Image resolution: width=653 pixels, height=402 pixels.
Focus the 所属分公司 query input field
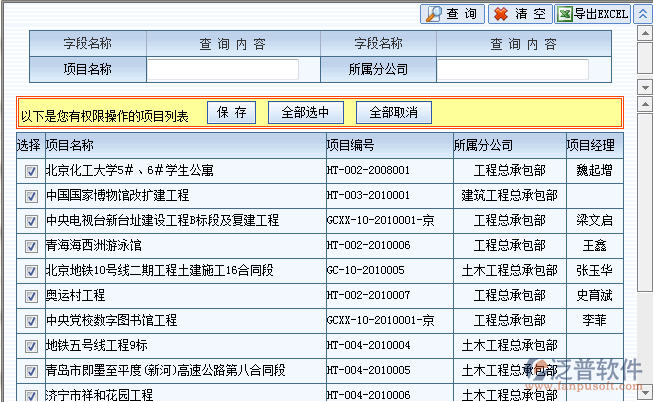pos(511,70)
